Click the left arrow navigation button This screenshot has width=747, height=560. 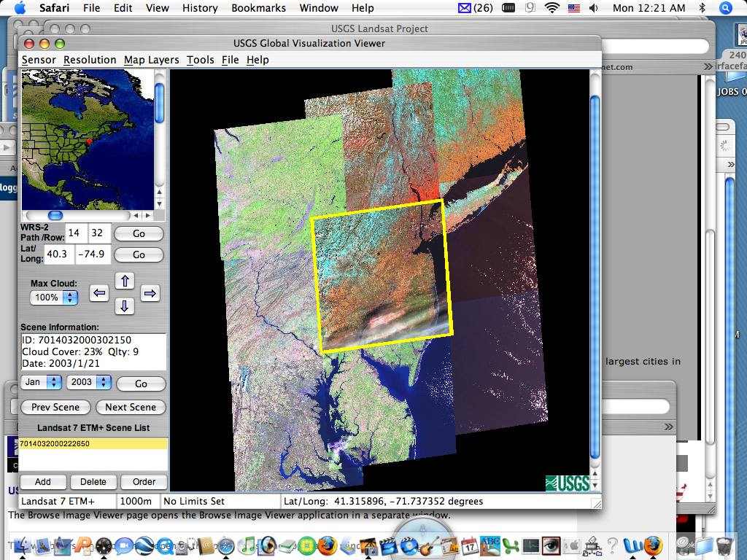tap(99, 293)
